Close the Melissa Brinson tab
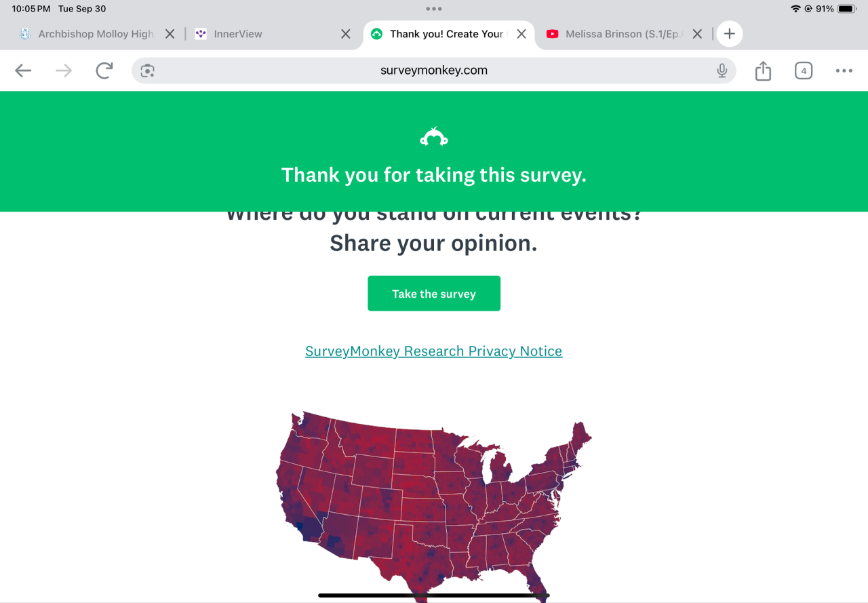The image size is (868, 603). 697,34
